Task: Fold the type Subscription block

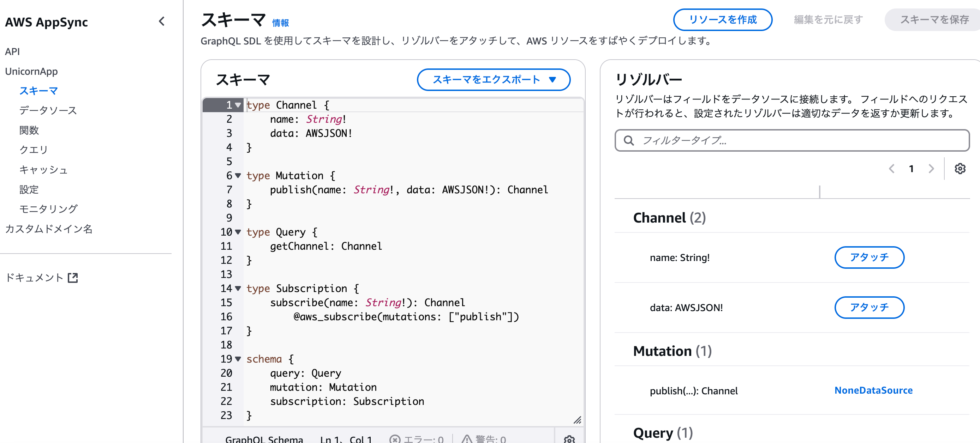Action: tap(238, 289)
